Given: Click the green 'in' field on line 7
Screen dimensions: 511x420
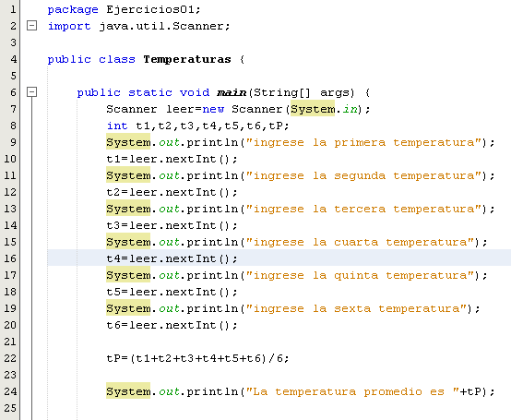Looking at the screenshot, I should [x=350, y=109].
